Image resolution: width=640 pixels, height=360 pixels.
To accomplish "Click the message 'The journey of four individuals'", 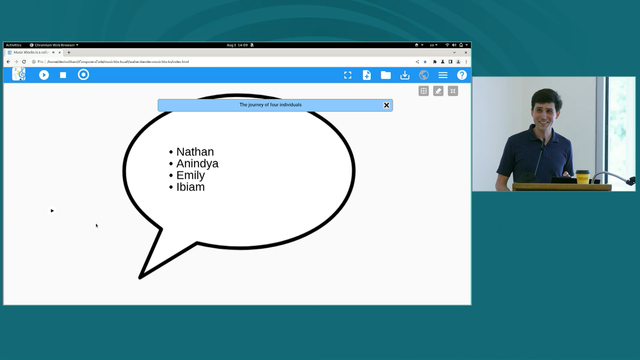I will tap(270, 105).
